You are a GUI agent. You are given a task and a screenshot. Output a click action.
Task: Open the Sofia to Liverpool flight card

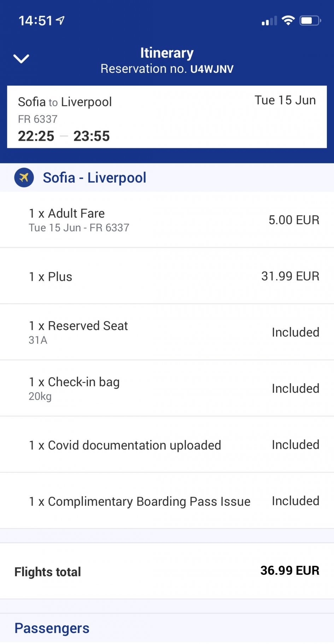pyautogui.click(x=167, y=117)
